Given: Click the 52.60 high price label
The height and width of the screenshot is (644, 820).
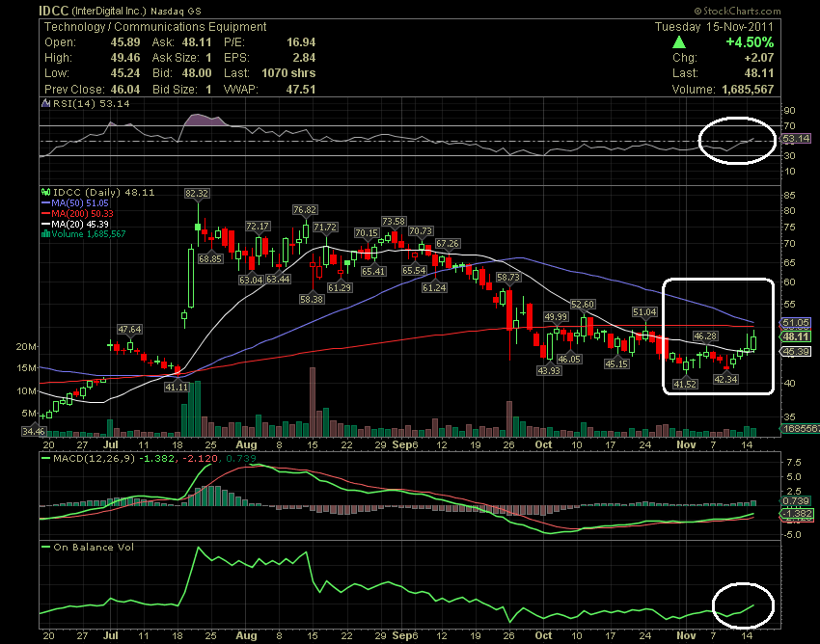Looking at the screenshot, I should click(x=583, y=305).
